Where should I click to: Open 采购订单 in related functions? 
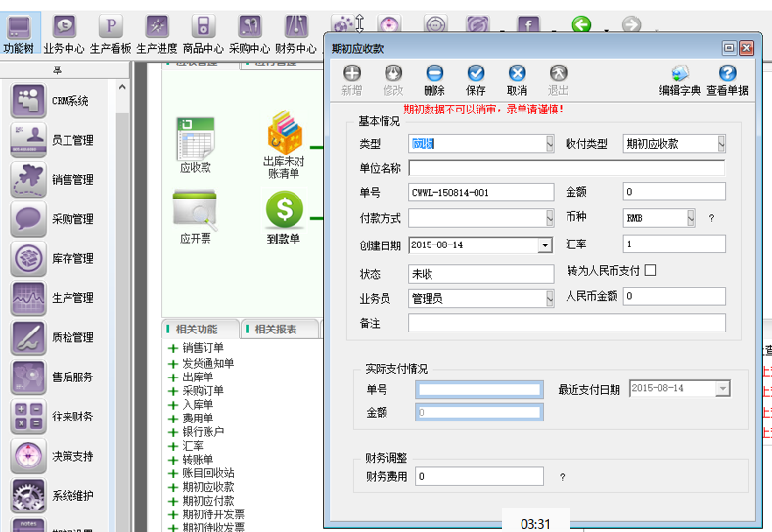[x=203, y=391]
